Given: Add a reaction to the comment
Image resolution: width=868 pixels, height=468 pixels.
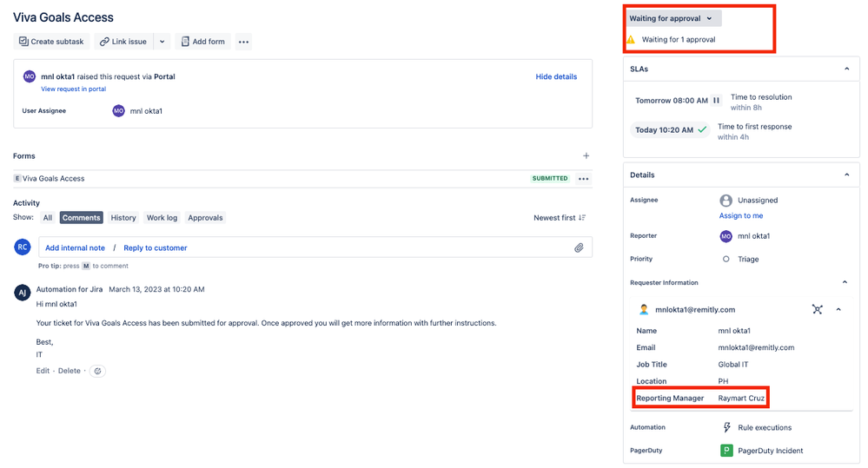Looking at the screenshot, I should (x=97, y=372).
